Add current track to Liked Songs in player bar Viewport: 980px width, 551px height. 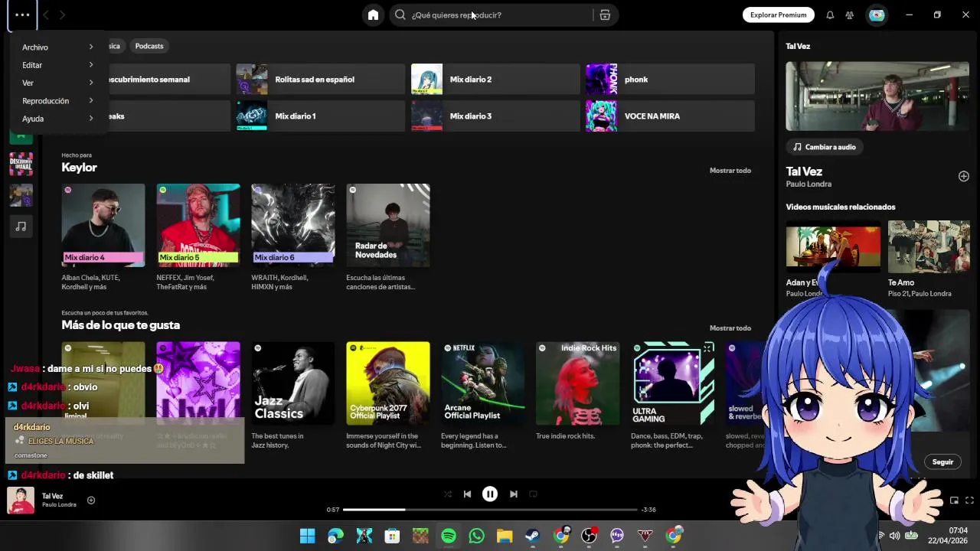pyautogui.click(x=91, y=500)
